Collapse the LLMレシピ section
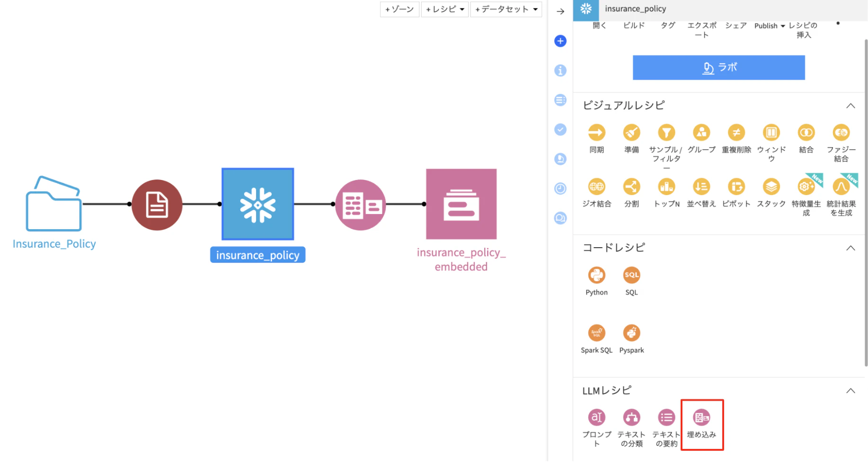 point(850,391)
